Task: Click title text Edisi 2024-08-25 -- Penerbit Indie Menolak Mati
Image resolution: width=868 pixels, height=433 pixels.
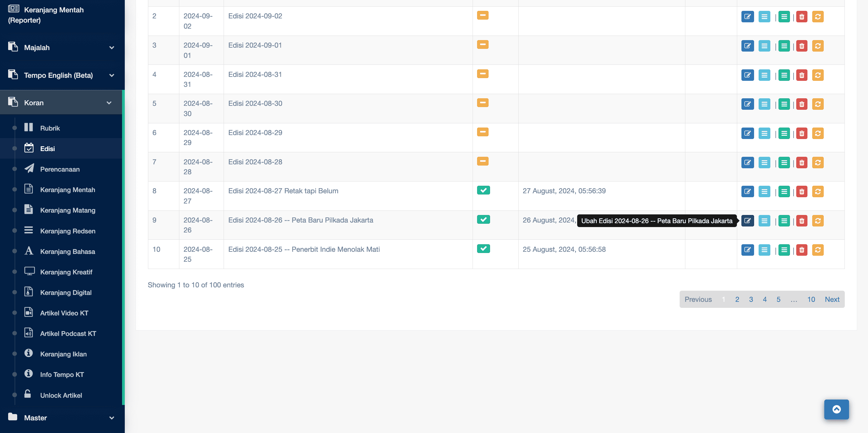Action: tap(304, 250)
